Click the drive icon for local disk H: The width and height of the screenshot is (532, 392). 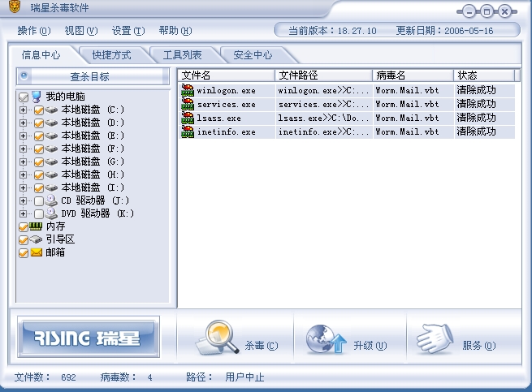[51, 174]
